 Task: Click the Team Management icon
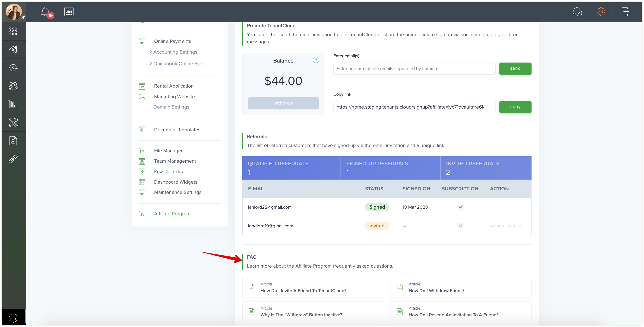142,161
